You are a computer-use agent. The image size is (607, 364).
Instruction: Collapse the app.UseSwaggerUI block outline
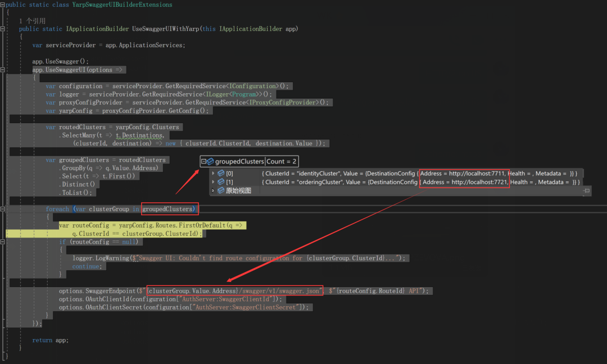[x=3, y=70]
